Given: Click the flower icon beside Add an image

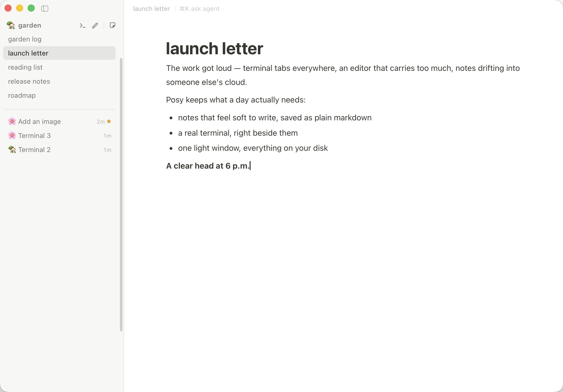Looking at the screenshot, I should click(x=12, y=121).
